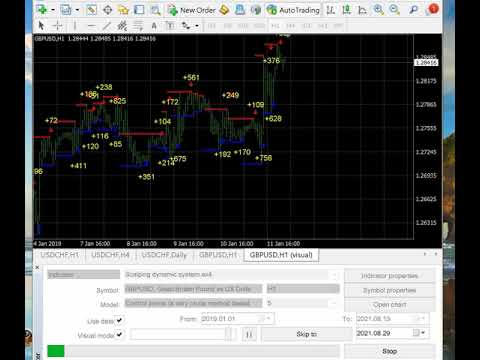
Task: Select the GBPUSD,H1 (visual) chart tab
Action: click(281, 255)
